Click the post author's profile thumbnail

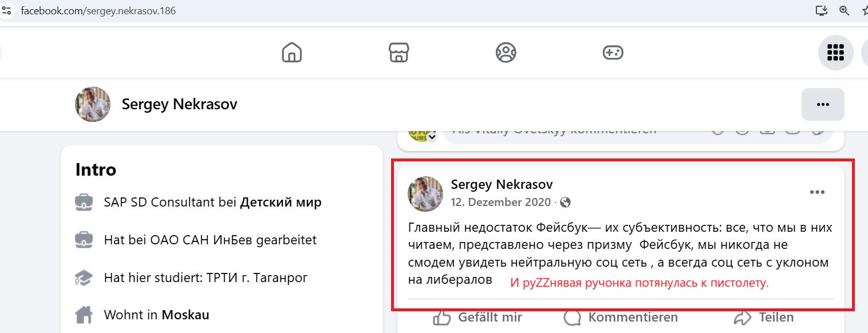(x=425, y=194)
